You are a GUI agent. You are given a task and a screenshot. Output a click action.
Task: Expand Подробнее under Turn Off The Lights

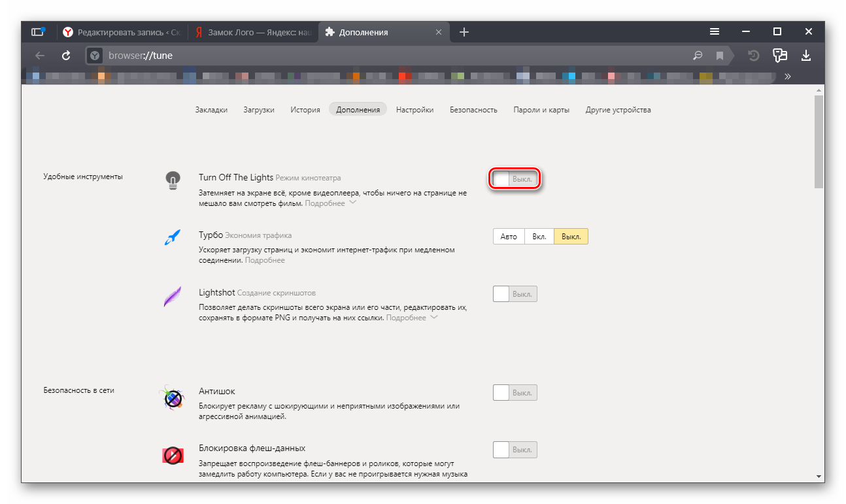pyautogui.click(x=330, y=203)
